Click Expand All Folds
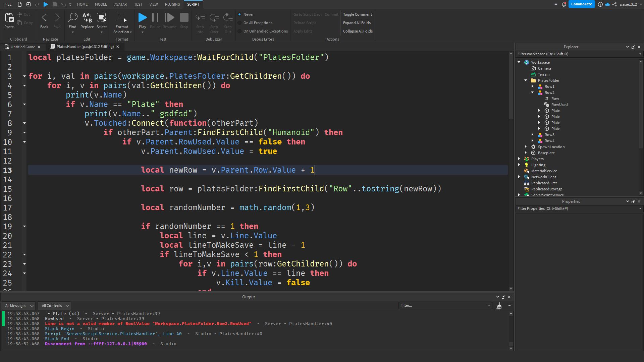Screen dimensions: 644x362 click(x=357, y=23)
